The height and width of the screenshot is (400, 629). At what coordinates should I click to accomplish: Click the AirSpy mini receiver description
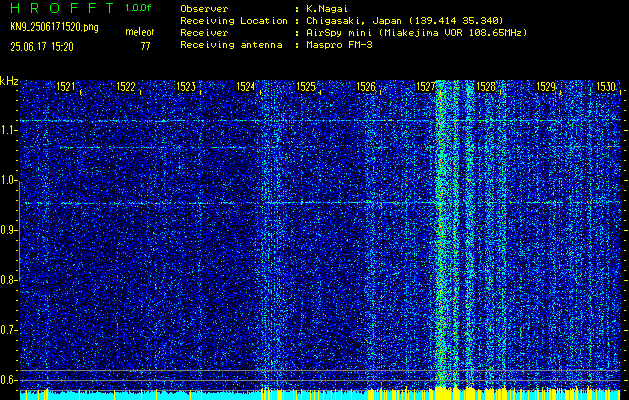click(x=417, y=33)
